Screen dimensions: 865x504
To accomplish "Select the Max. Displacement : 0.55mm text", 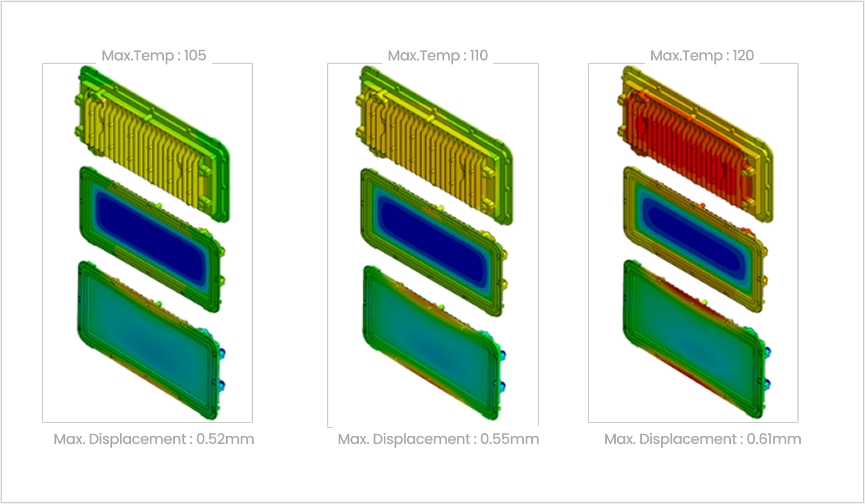I will tap(439, 439).
